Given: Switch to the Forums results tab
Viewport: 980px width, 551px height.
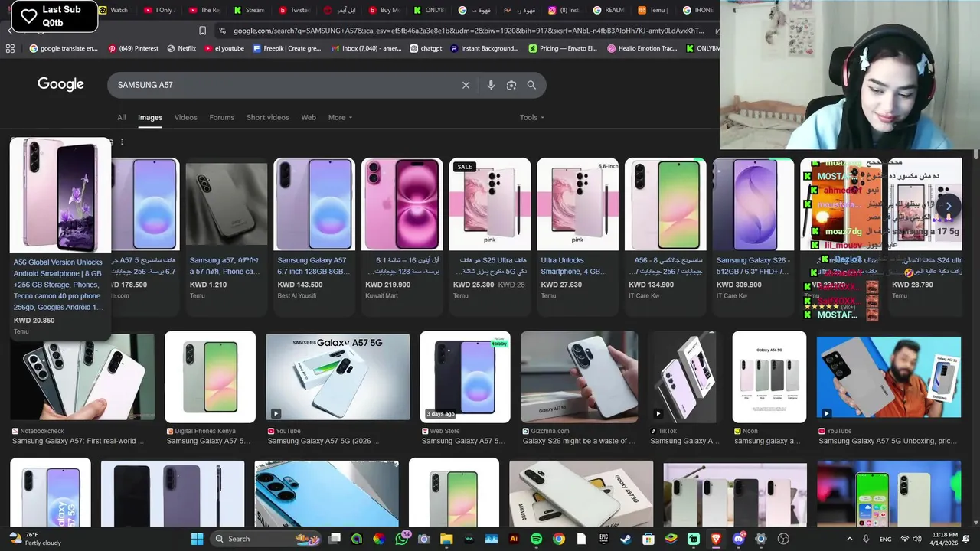Looking at the screenshot, I should click(222, 117).
